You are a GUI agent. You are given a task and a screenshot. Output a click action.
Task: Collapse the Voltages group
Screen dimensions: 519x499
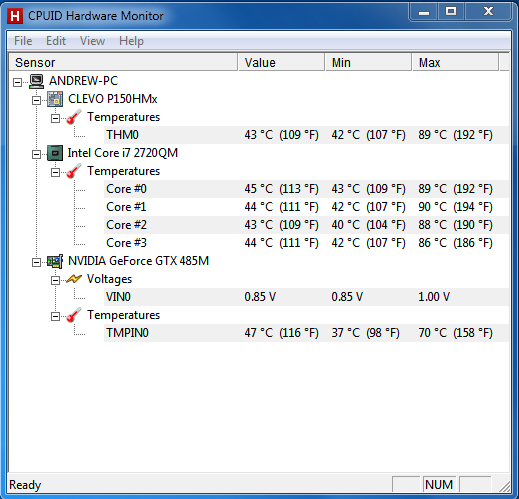[55, 280]
